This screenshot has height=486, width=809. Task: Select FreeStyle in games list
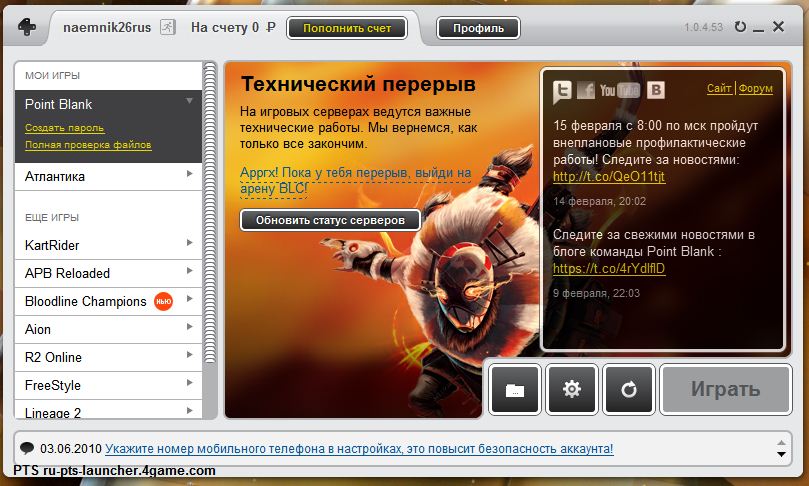[108, 385]
